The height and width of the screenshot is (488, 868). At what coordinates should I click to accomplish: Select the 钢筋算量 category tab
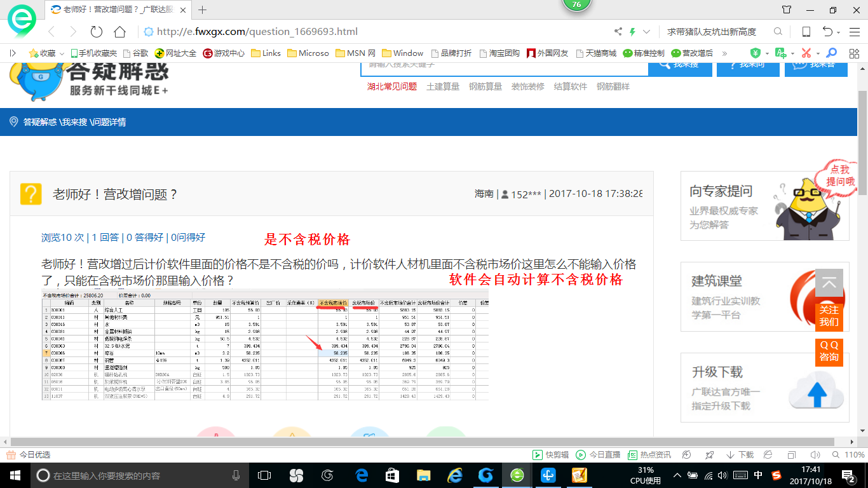[x=485, y=86]
